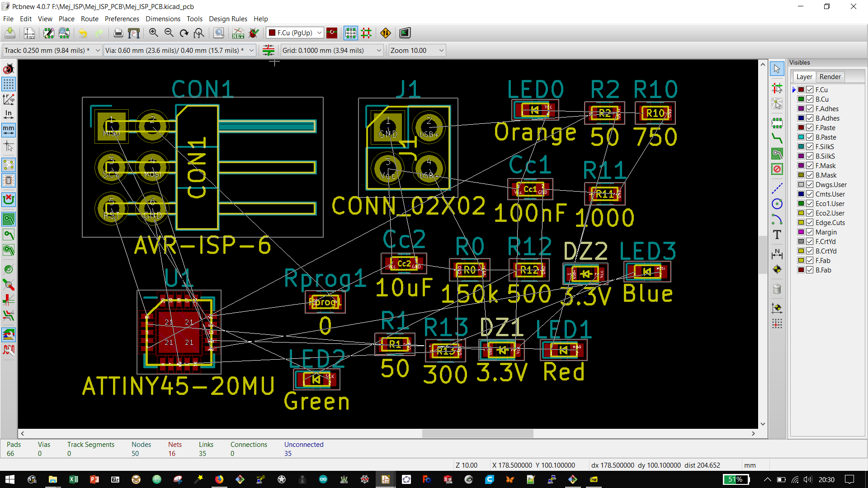Toggle F.SilkS layer visibility checkbox
The width and height of the screenshot is (868, 488).
point(810,147)
